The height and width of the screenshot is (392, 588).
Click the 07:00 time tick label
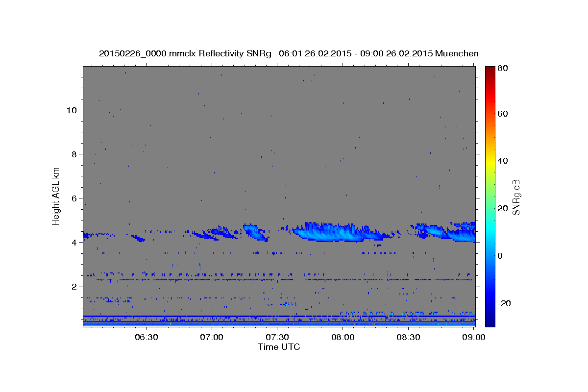(212, 338)
